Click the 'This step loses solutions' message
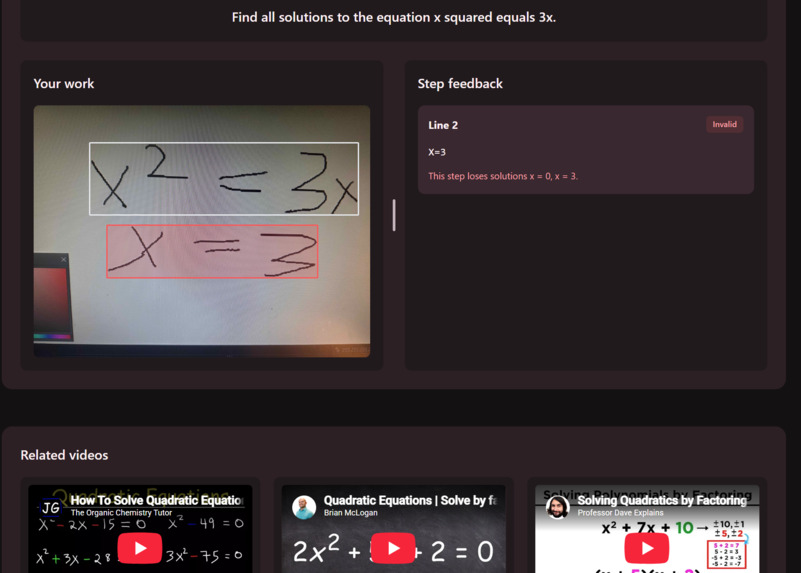 click(503, 176)
